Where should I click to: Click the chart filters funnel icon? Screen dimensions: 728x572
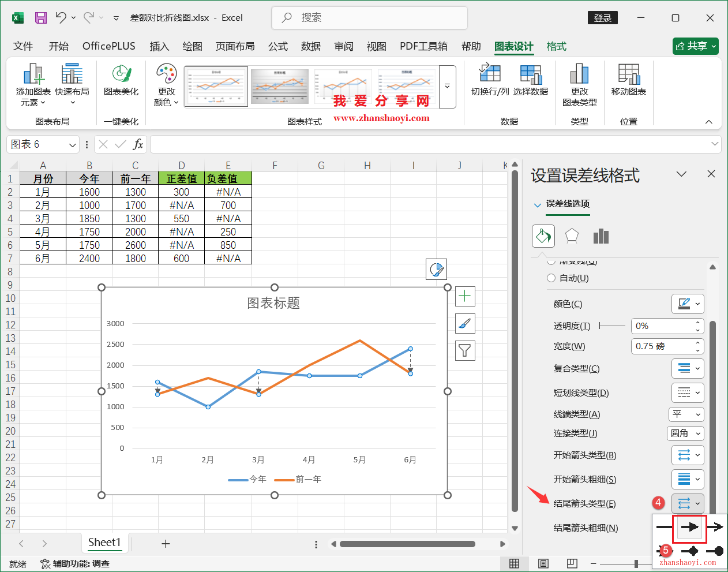465,350
